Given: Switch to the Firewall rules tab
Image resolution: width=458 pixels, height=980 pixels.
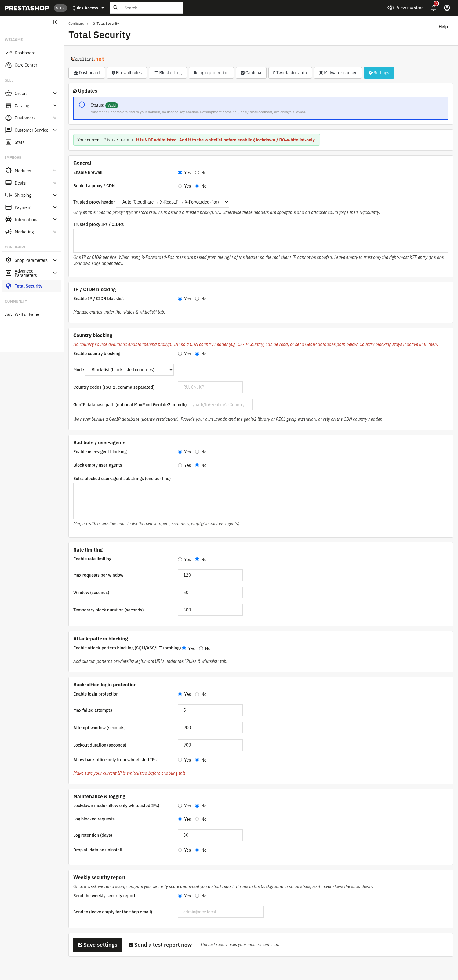Looking at the screenshot, I should point(127,73).
